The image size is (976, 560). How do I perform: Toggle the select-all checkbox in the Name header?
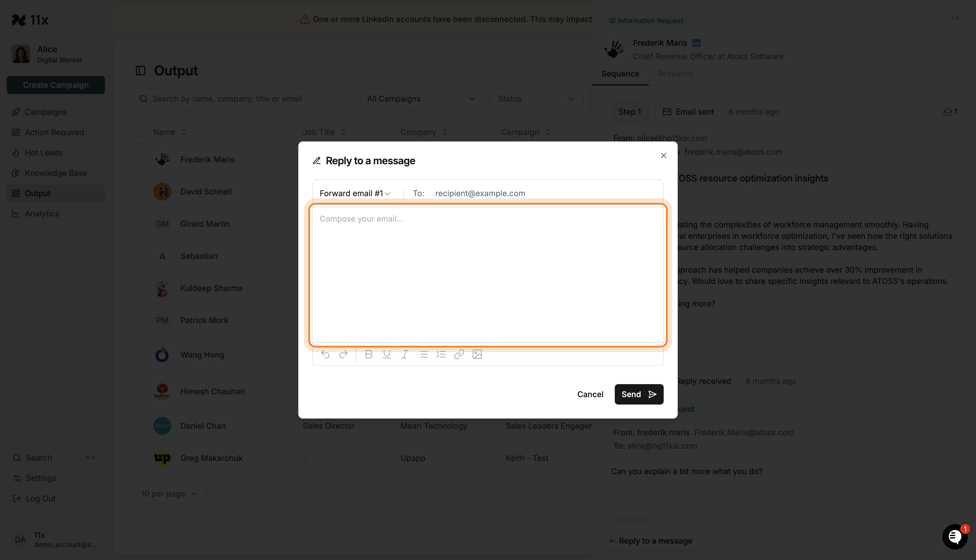pyautogui.click(x=141, y=132)
